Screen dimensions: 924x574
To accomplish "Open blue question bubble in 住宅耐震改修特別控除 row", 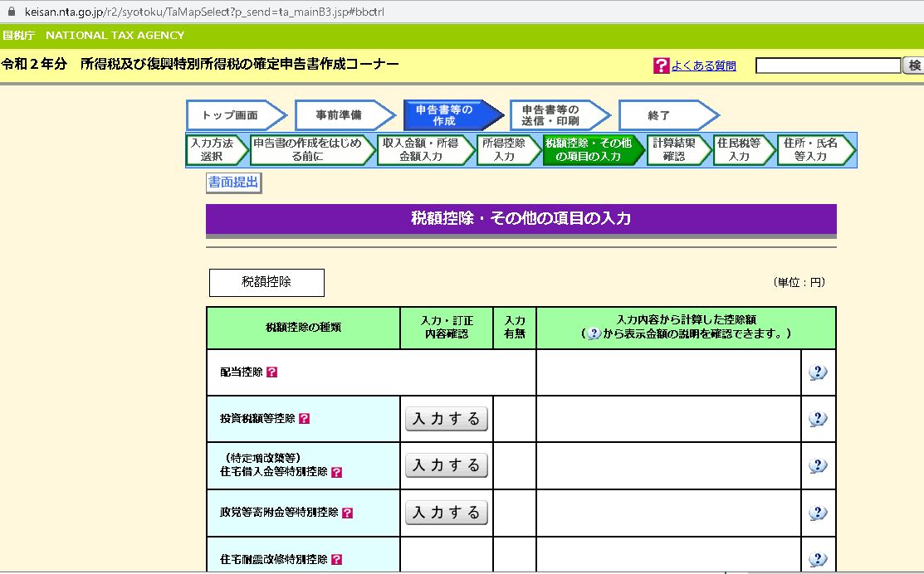I will click(x=818, y=559).
